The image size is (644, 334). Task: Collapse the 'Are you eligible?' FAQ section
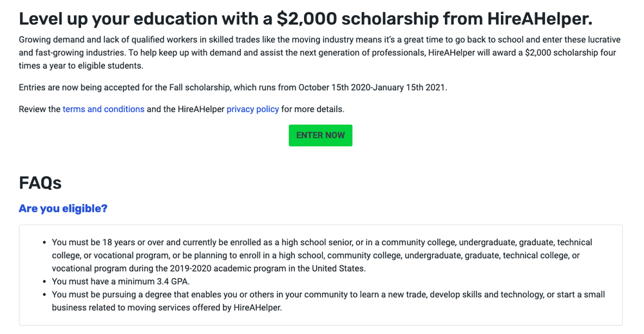[x=63, y=209]
